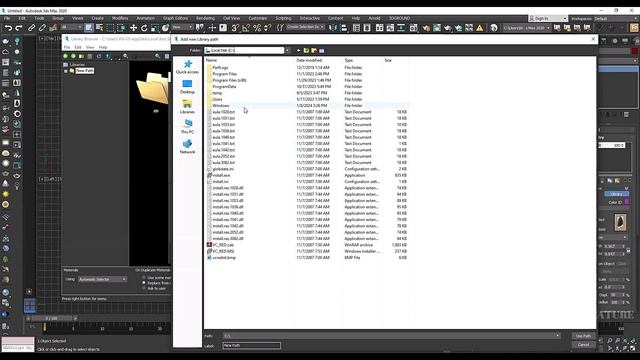Select the Users folder row
This screenshot has height=360, width=640.
pyautogui.click(x=307, y=99)
